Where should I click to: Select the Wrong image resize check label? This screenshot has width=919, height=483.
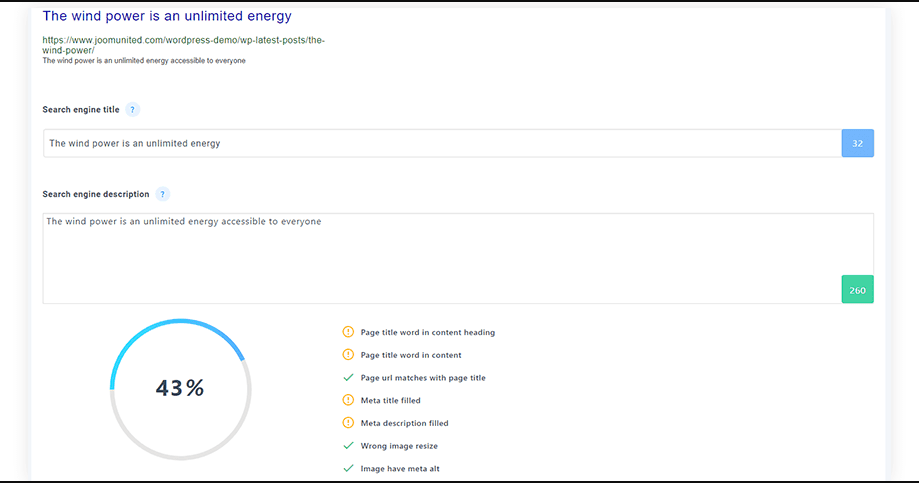click(x=399, y=445)
